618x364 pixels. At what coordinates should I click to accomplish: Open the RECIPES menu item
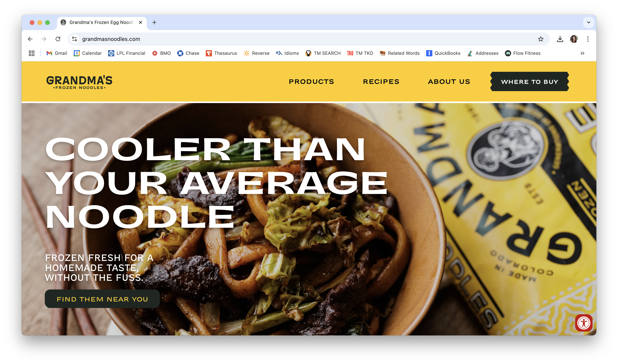coord(381,82)
